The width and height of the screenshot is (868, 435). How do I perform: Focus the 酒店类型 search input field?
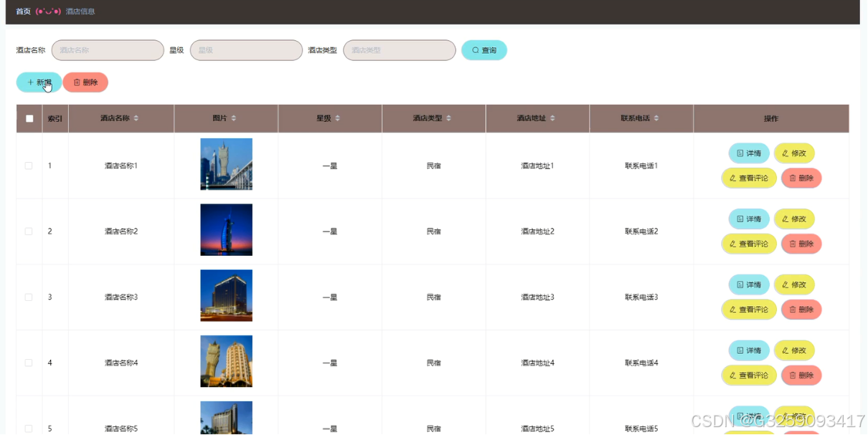(x=400, y=50)
